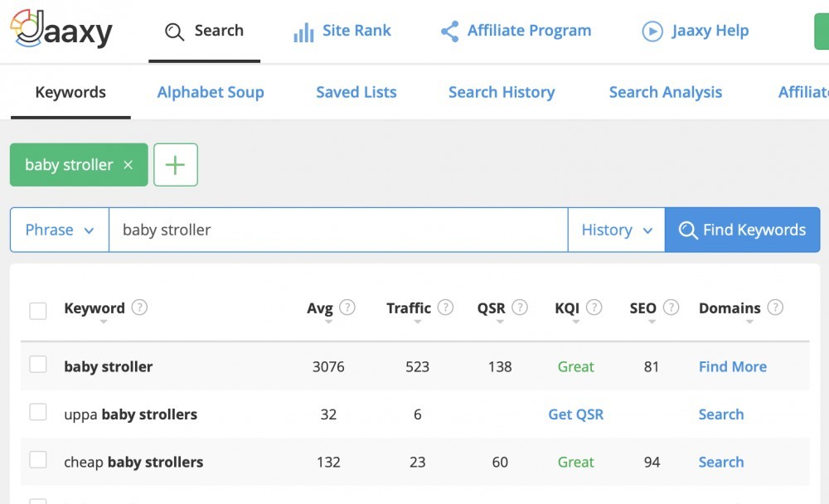Click Get QSR for uppa baby strollers
The image size is (829, 504).
[576, 414]
